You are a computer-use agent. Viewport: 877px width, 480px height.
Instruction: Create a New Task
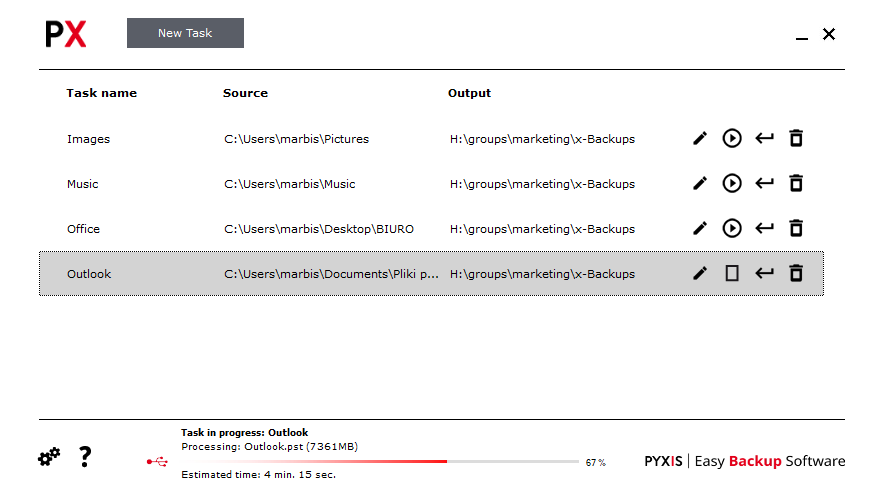[185, 33]
